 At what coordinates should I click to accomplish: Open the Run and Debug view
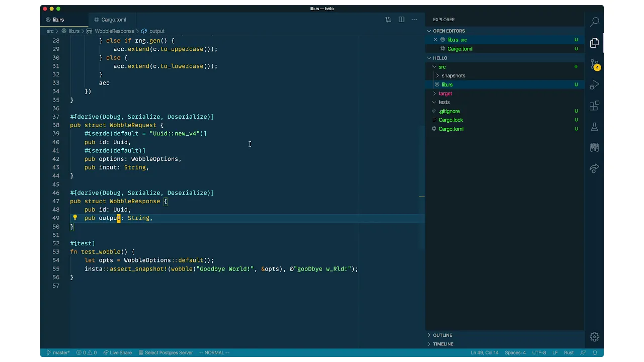594,85
